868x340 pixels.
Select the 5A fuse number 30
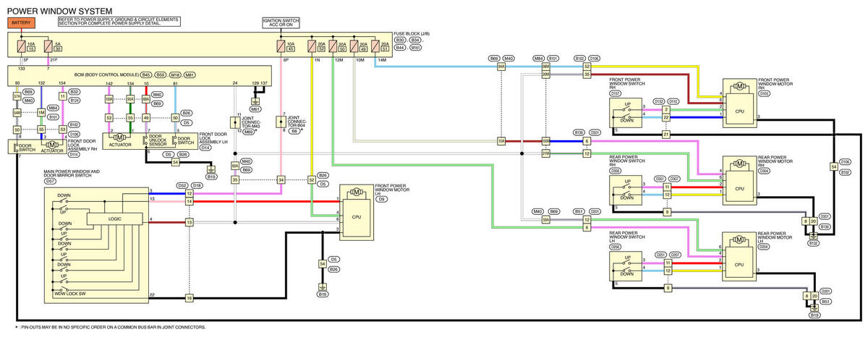pos(48,48)
